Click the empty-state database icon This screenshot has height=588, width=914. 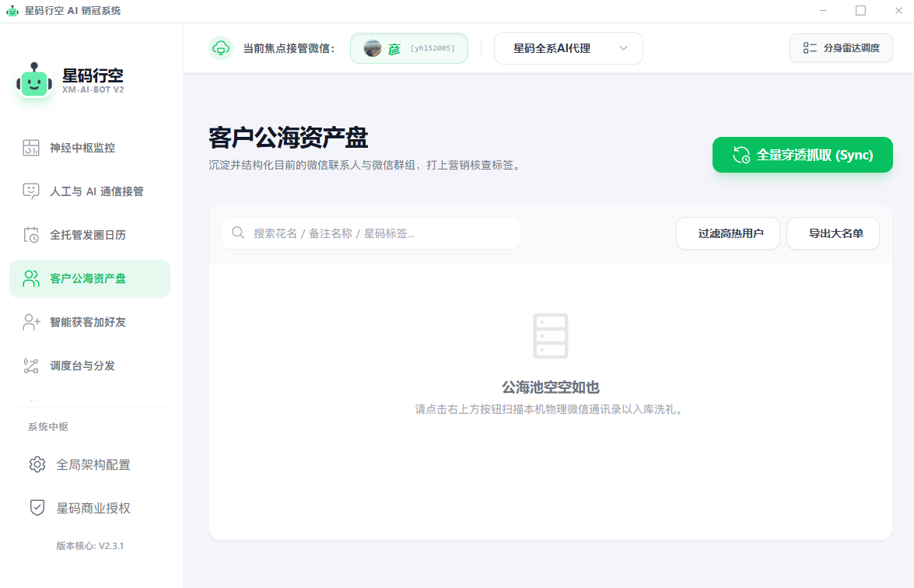point(550,336)
